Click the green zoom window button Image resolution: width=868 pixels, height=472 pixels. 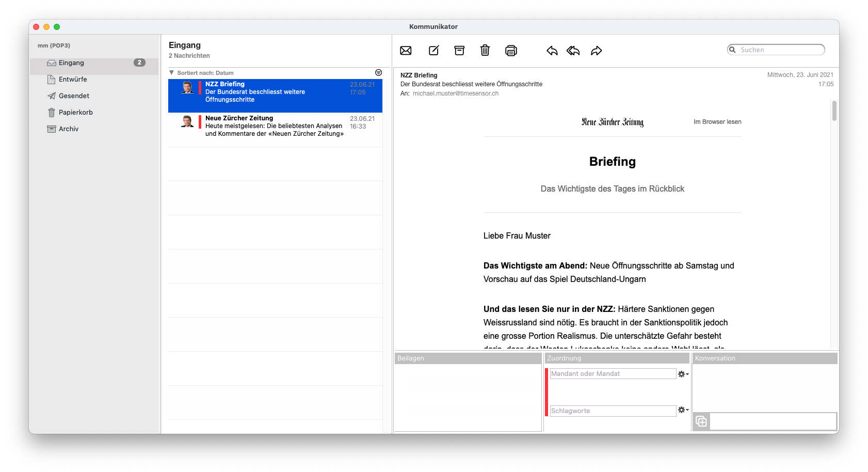tap(57, 27)
